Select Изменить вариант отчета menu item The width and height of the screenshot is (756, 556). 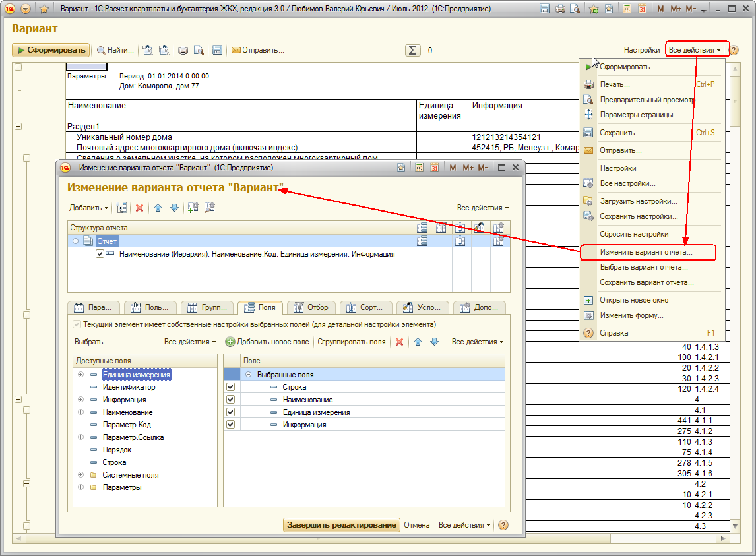pos(646,252)
